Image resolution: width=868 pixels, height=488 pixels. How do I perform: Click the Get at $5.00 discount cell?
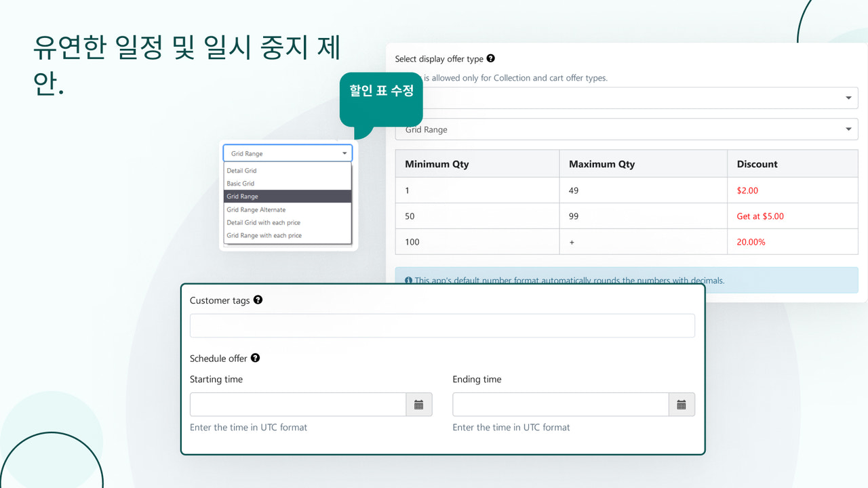[x=793, y=216]
